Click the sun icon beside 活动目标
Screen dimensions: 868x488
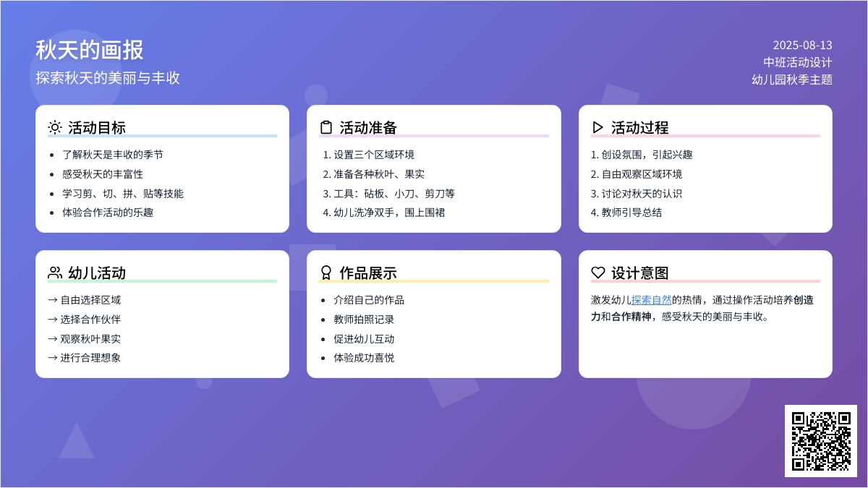[x=55, y=127]
